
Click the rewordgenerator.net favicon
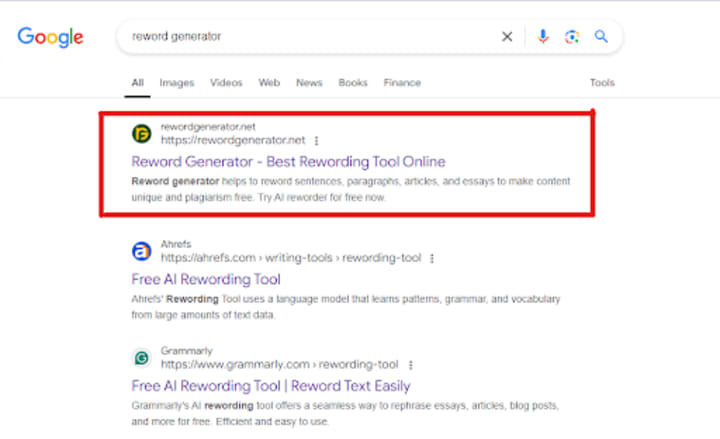[141, 134]
